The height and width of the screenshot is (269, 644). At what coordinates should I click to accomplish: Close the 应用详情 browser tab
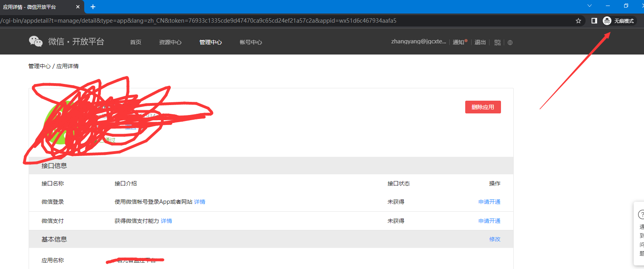(x=77, y=7)
